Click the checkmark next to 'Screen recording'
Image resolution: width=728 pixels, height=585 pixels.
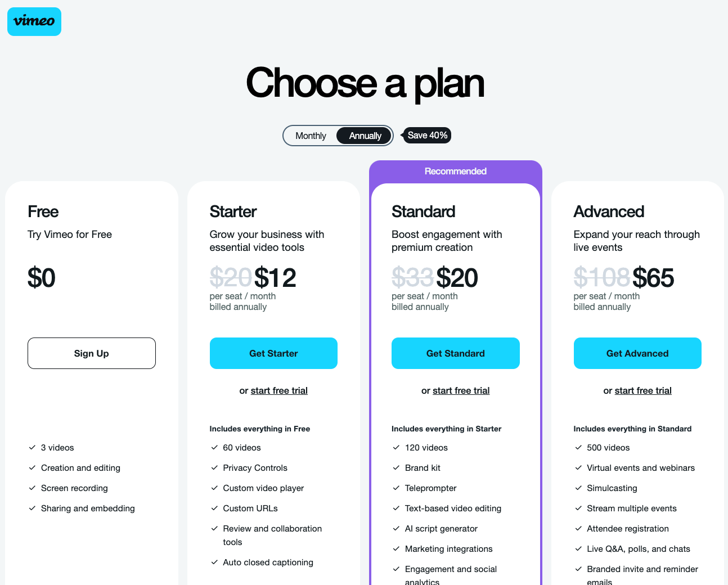pyautogui.click(x=32, y=488)
